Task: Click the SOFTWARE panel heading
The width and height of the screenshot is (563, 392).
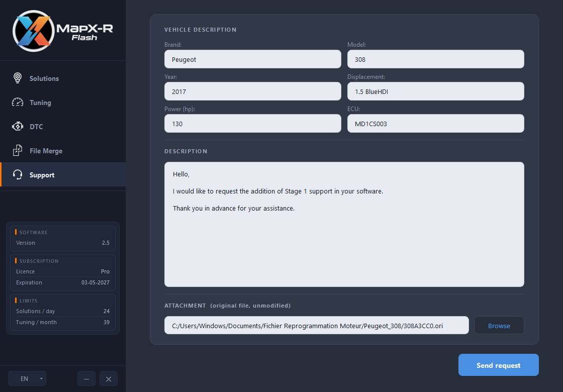Action: pos(33,232)
